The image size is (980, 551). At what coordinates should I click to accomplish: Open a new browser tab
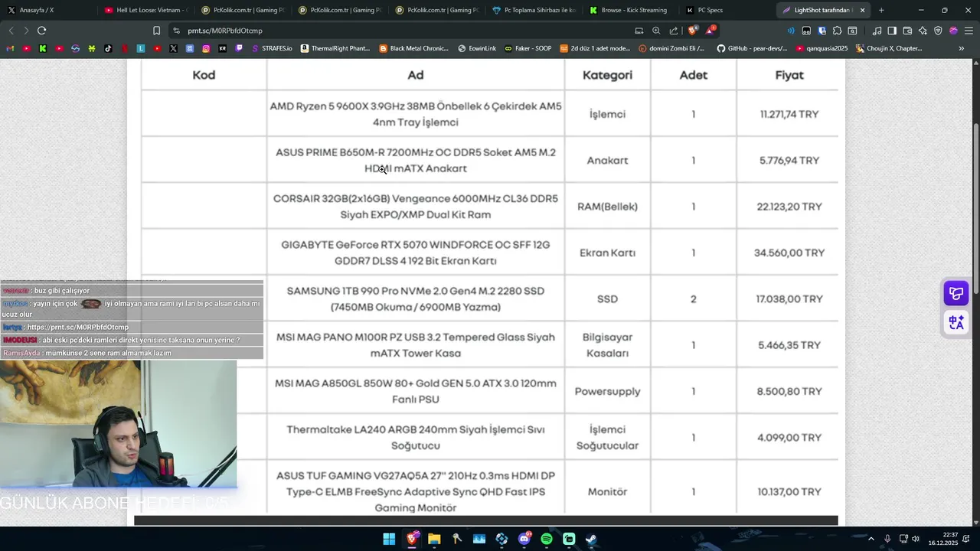tap(881, 10)
